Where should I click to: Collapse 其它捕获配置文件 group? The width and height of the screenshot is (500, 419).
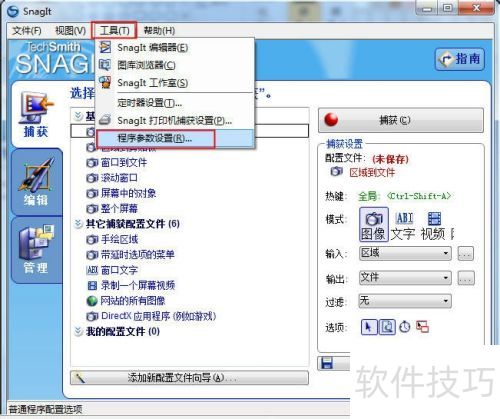click(78, 224)
